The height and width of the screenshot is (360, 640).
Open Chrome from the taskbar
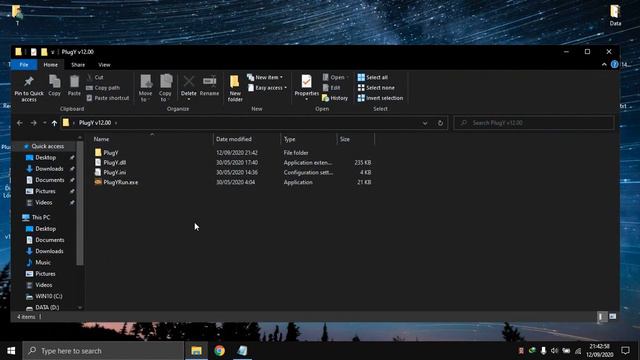(219, 351)
